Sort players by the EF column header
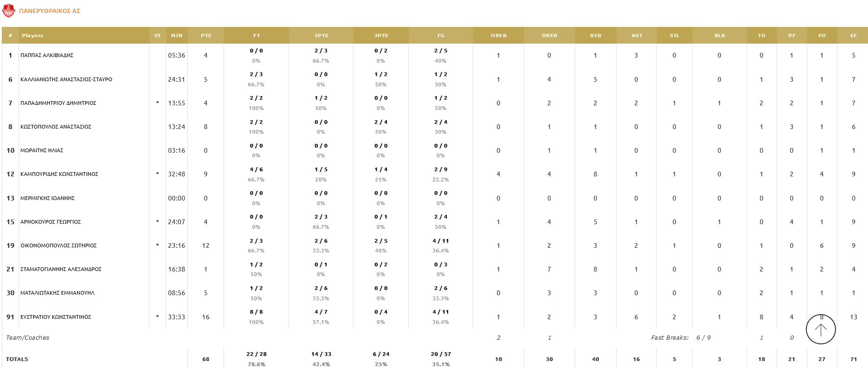The width and height of the screenshot is (868, 368). tap(854, 35)
